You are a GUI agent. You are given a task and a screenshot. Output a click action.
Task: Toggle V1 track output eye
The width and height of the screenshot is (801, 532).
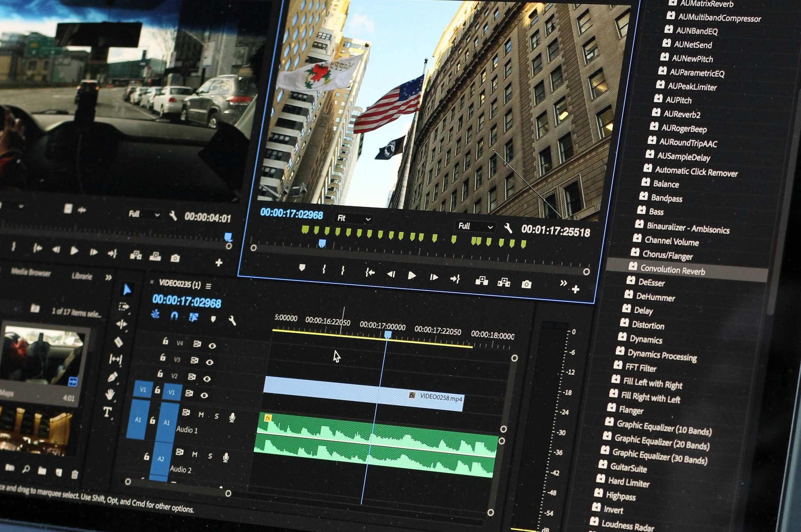[x=204, y=395]
